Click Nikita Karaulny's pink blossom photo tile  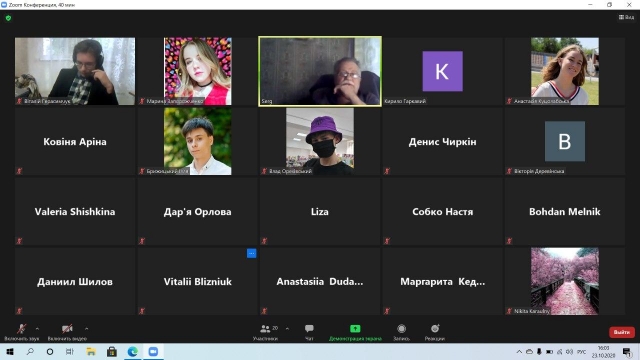point(564,281)
